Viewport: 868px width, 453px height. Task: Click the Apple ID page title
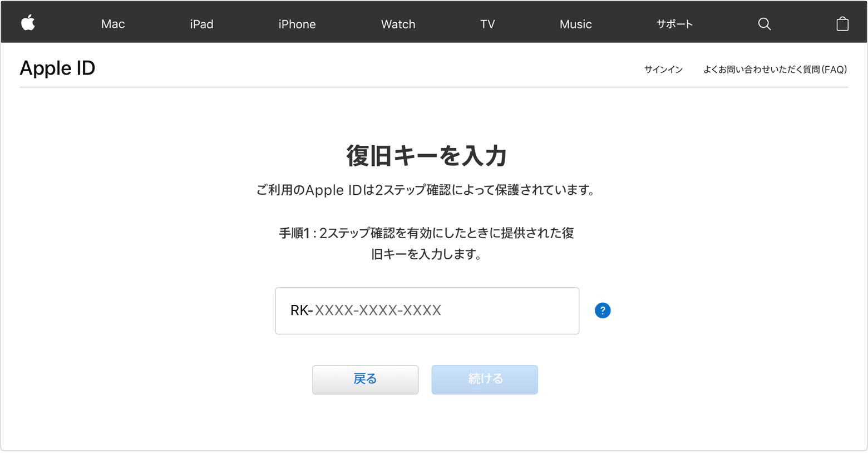pyautogui.click(x=57, y=68)
